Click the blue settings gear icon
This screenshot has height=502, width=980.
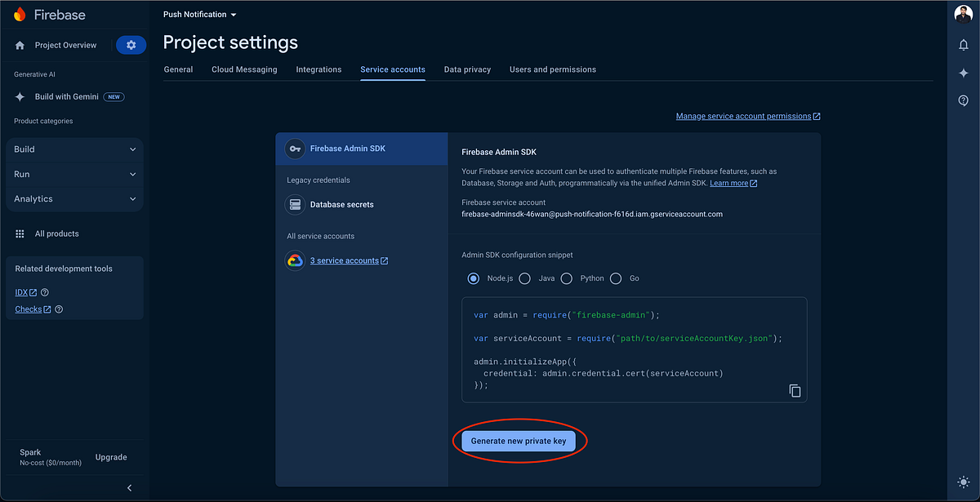pos(131,45)
